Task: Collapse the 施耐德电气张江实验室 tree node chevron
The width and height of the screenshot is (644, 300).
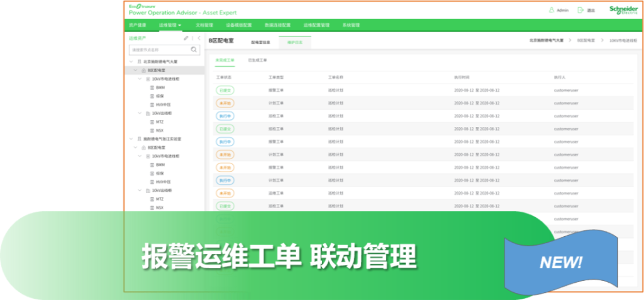Action: click(x=131, y=139)
